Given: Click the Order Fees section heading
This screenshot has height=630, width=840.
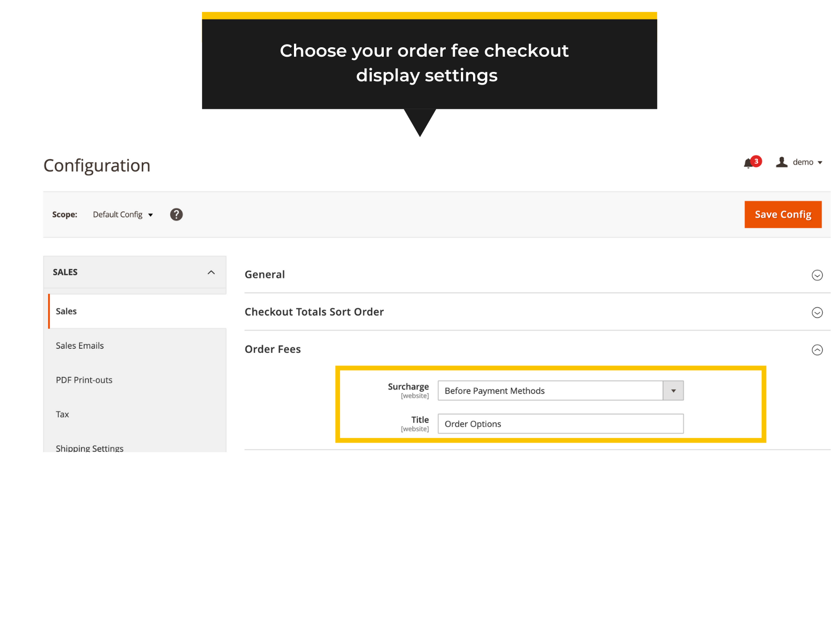Looking at the screenshot, I should (x=272, y=349).
